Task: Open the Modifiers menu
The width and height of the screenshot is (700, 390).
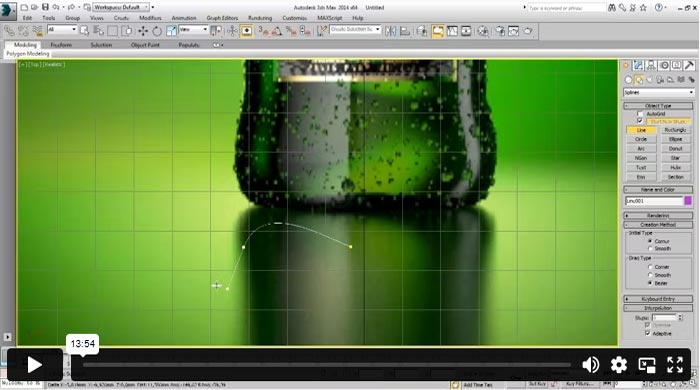Action: [150, 18]
